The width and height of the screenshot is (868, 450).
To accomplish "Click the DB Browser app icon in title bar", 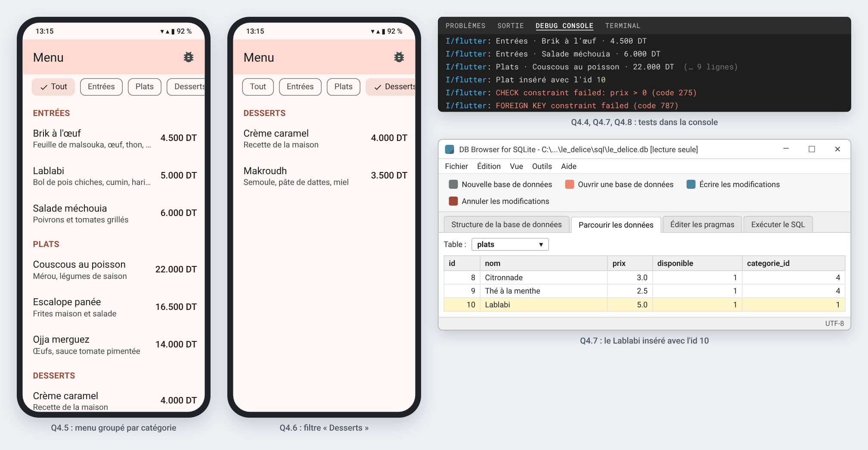I will coord(449,150).
